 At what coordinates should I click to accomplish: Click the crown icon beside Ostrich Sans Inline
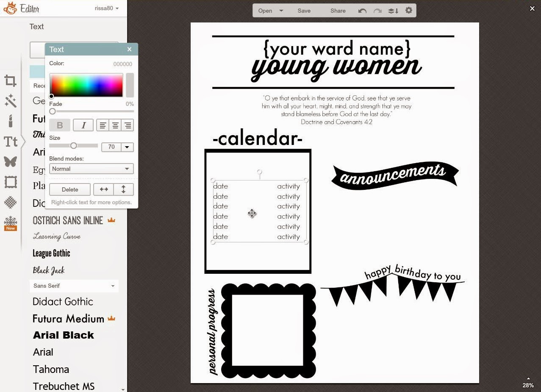111,220
